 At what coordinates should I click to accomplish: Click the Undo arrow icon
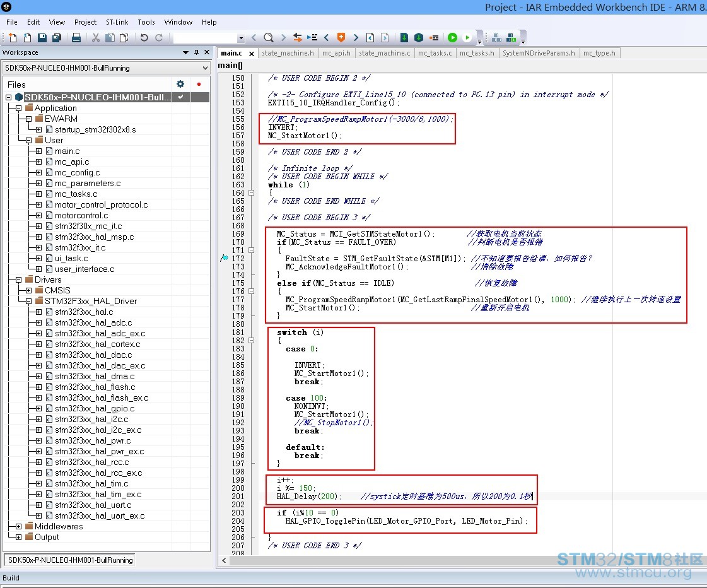[x=144, y=38]
